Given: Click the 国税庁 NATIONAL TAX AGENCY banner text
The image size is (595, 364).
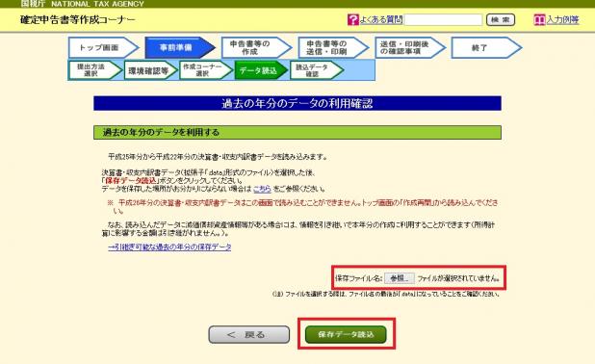Looking at the screenshot, I should pyautogui.click(x=82, y=4).
